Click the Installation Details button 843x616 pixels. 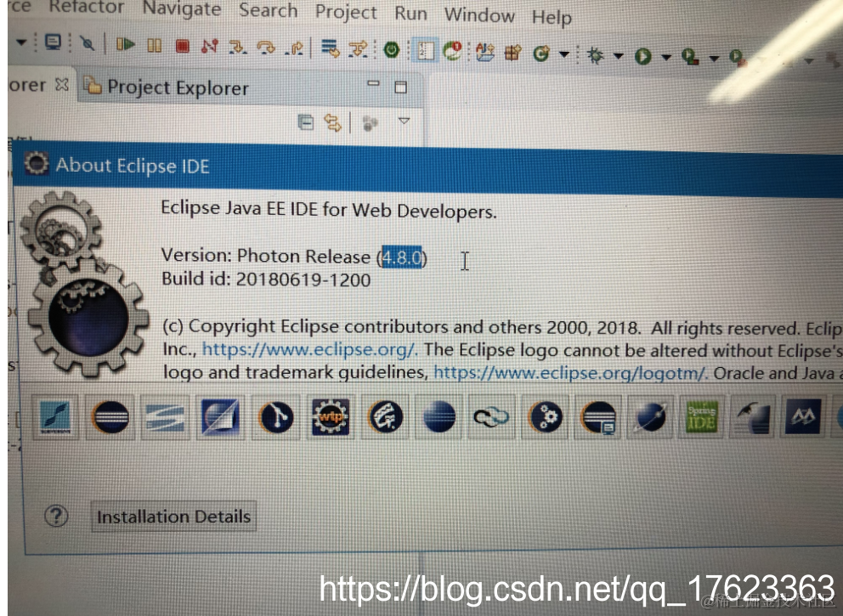click(x=173, y=517)
